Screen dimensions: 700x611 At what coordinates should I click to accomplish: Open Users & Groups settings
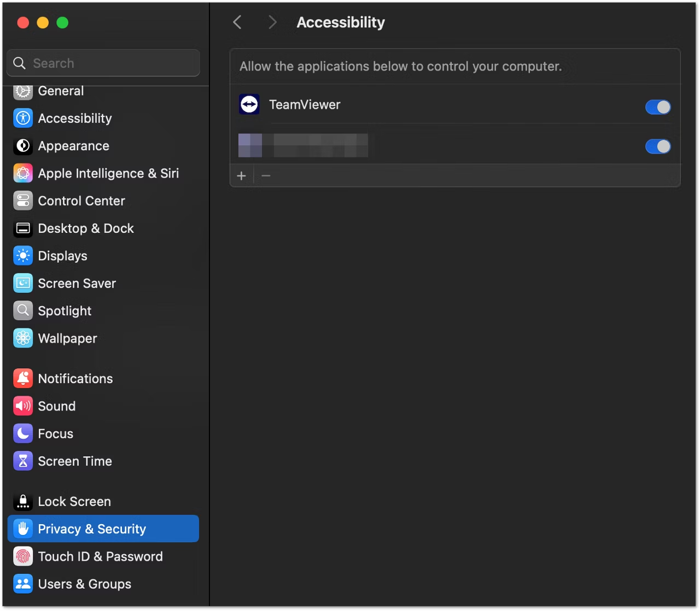(x=84, y=584)
